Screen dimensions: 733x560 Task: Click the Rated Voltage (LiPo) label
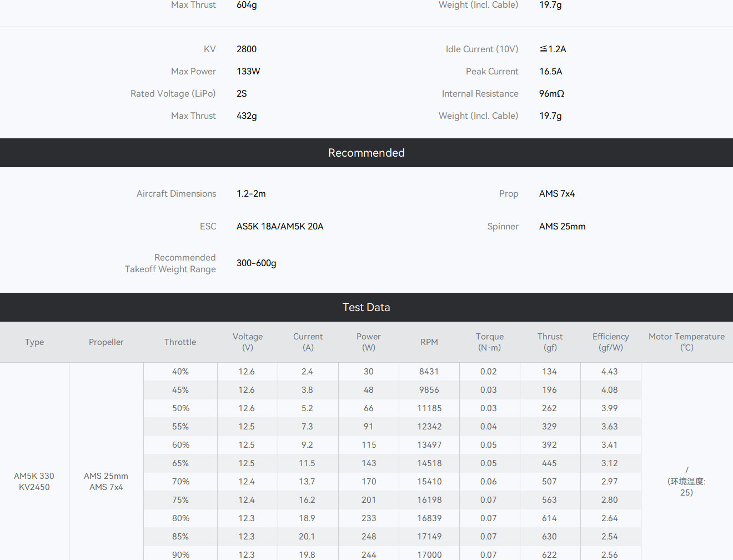pyautogui.click(x=173, y=93)
